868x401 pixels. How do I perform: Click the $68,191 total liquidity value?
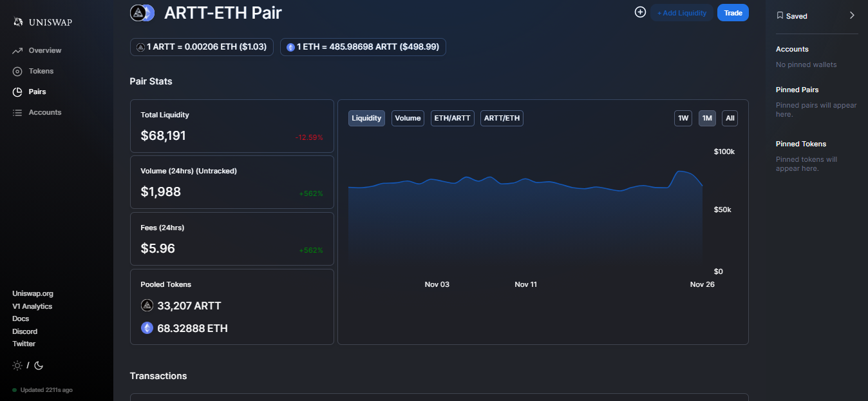coord(163,135)
